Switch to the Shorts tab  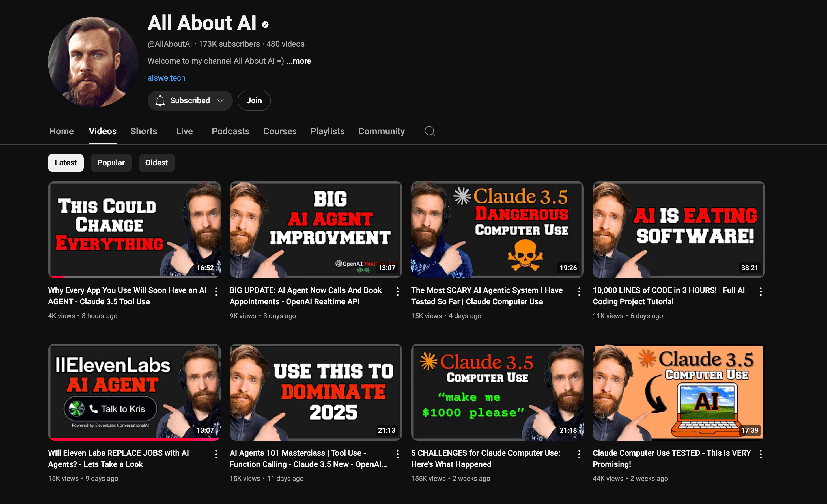tap(144, 131)
